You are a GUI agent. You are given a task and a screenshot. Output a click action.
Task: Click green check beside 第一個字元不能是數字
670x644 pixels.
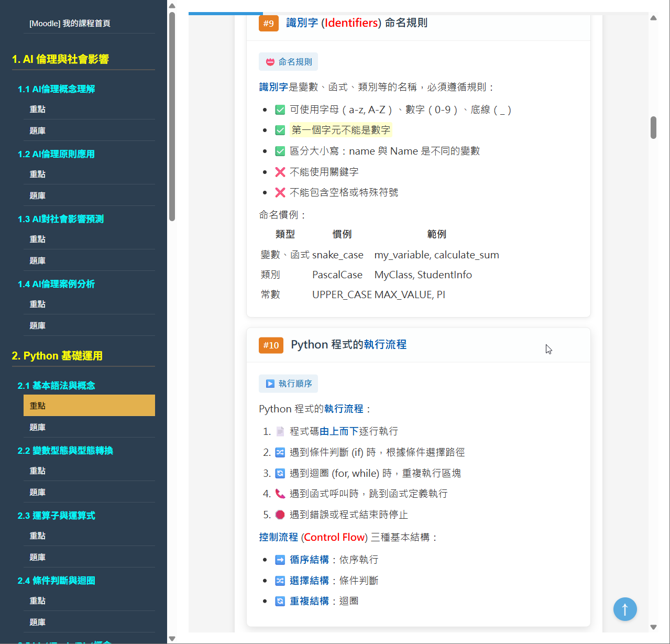[280, 130]
